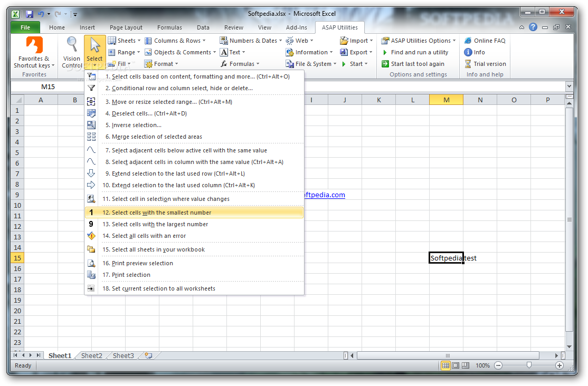This screenshot has width=588, height=386.
Task: Open the Export dropdown
Action: (356, 52)
